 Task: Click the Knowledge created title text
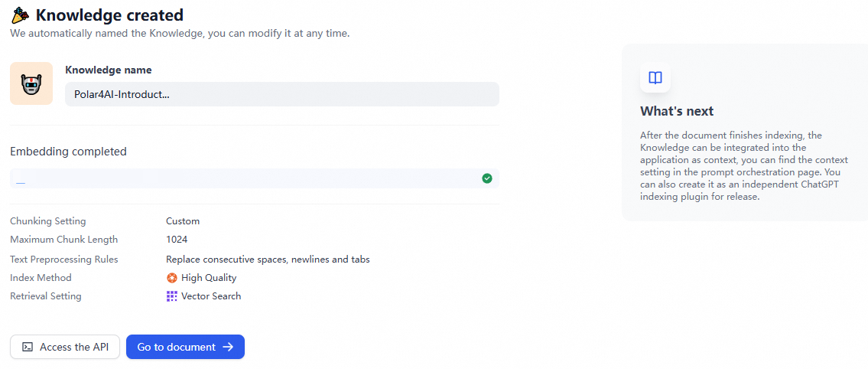coord(109,15)
